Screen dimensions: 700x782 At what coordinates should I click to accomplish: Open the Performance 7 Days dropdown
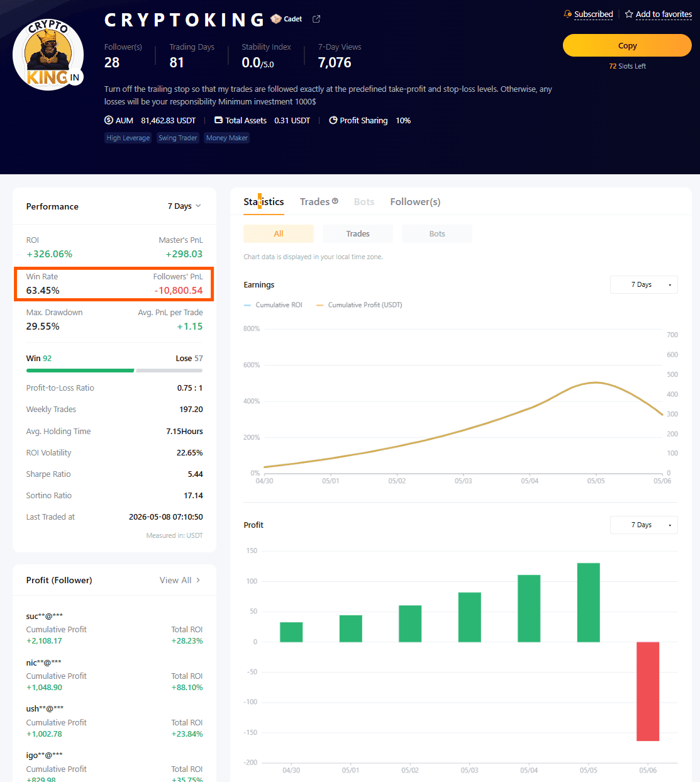(184, 206)
